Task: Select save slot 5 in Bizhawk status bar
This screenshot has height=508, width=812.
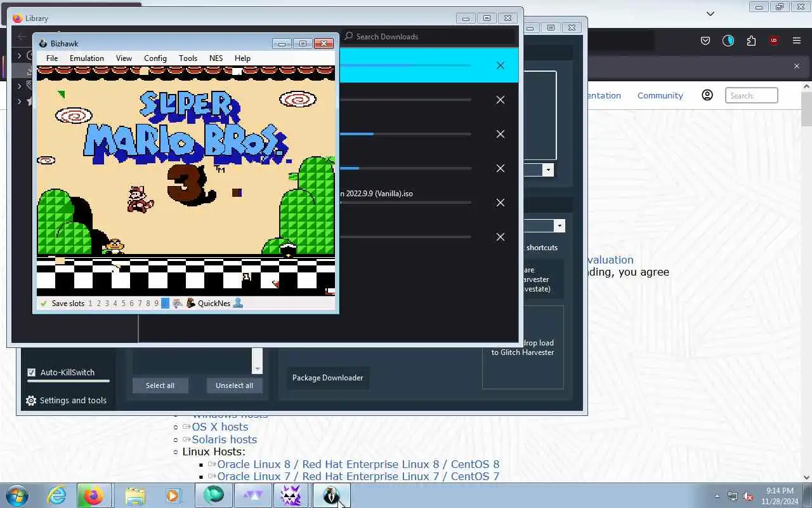Action: [x=123, y=304]
